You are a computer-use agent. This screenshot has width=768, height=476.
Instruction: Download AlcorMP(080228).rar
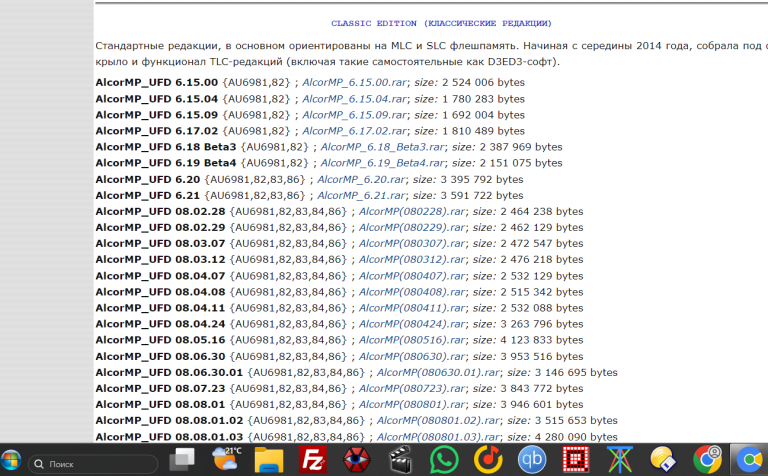412,212
